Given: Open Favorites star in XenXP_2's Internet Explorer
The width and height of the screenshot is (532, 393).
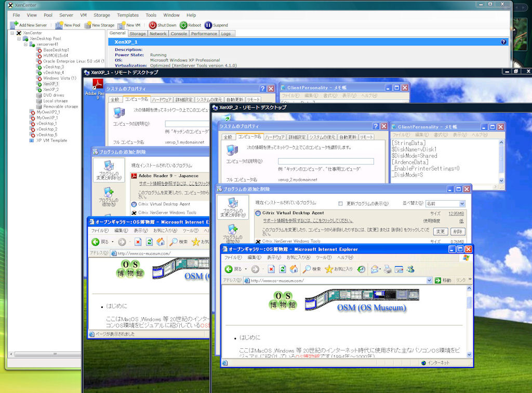Looking at the screenshot, I should (x=329, y=269).
